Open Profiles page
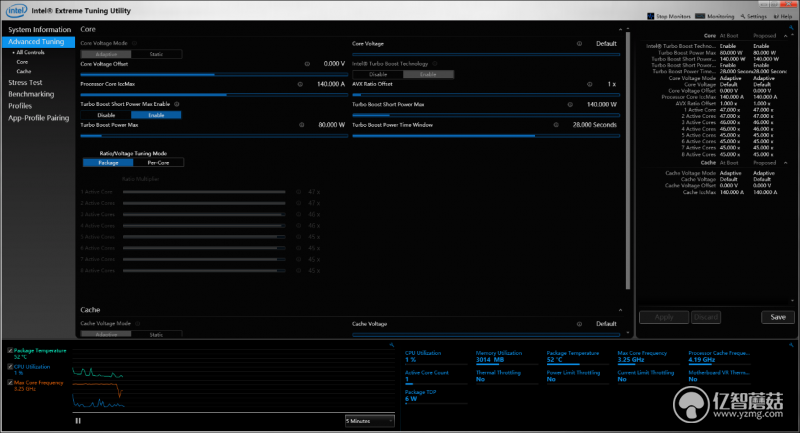The width and height of the screenshot is (800, 433). (x=20, y=106)
